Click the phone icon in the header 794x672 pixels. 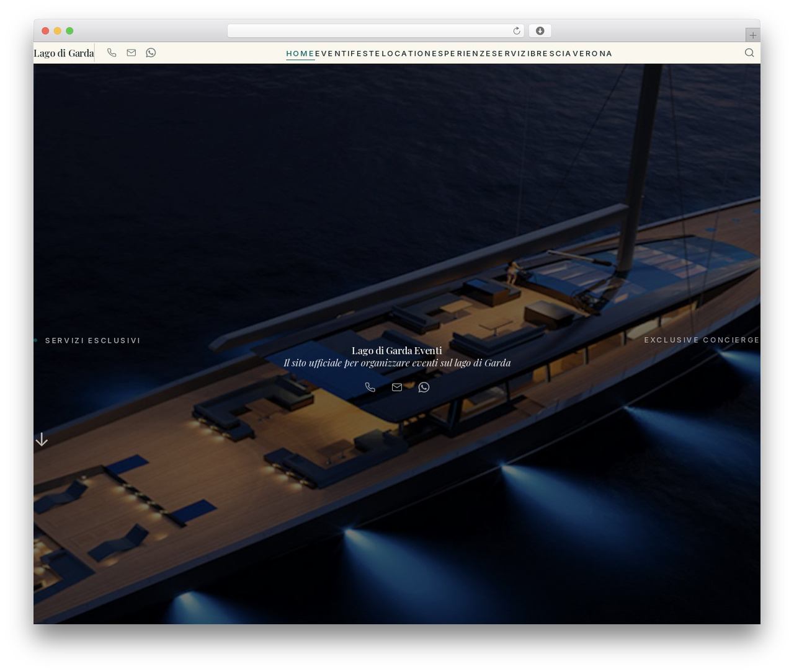pos(112,53)
